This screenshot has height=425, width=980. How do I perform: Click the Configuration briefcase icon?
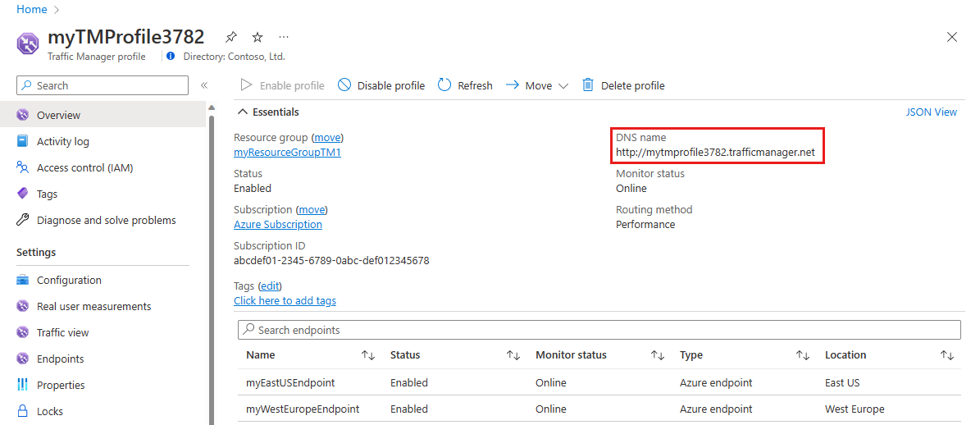[x=23, y=280]
